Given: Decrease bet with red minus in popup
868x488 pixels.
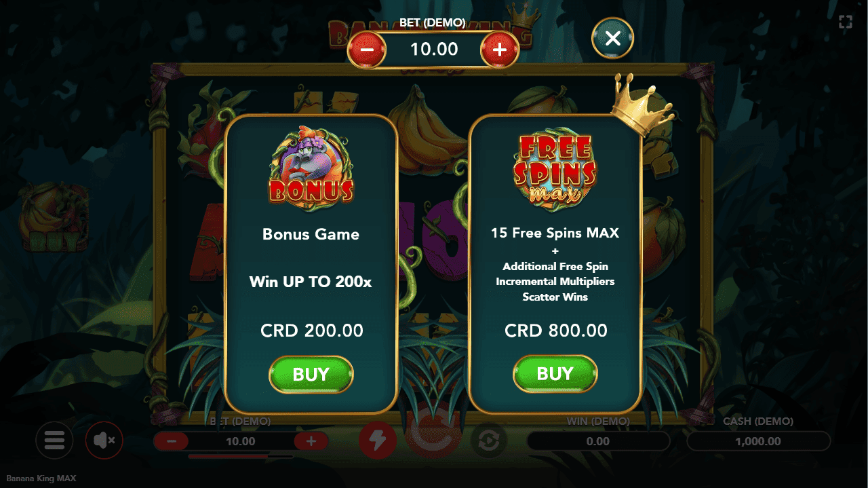Looking at the screenshot, I should coord(367,50).
